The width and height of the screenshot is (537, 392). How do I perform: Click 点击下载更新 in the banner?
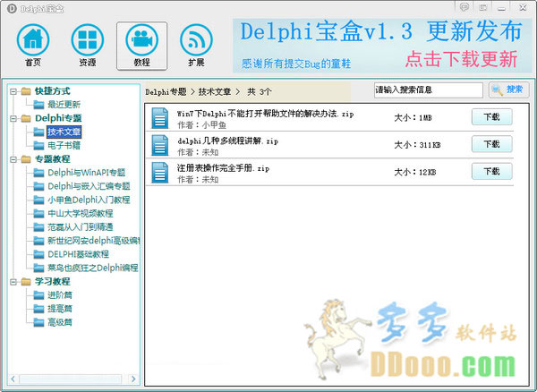461,59
